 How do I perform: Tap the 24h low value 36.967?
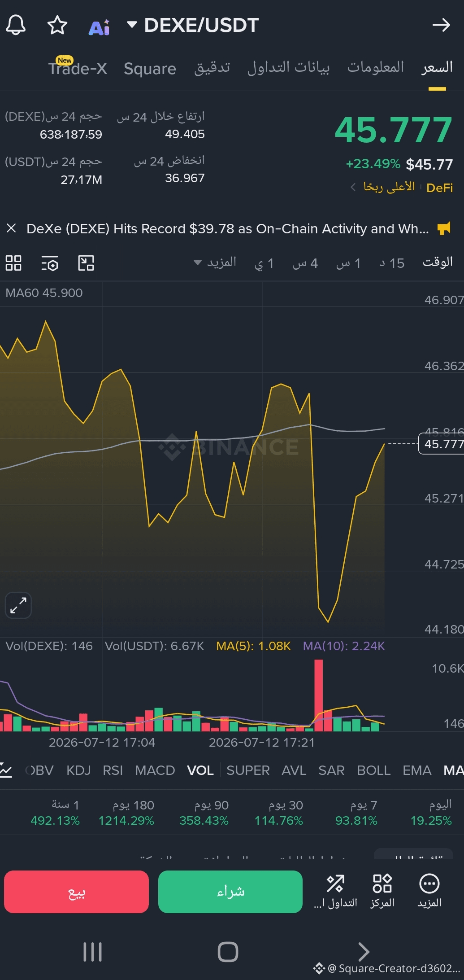[x=185, y=178]
